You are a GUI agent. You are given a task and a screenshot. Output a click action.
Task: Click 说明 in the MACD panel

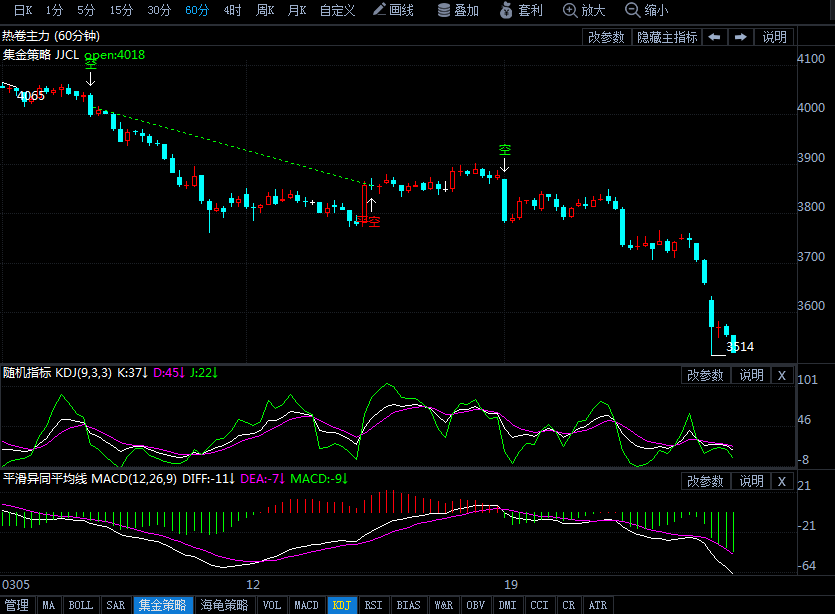coord(750,481)
